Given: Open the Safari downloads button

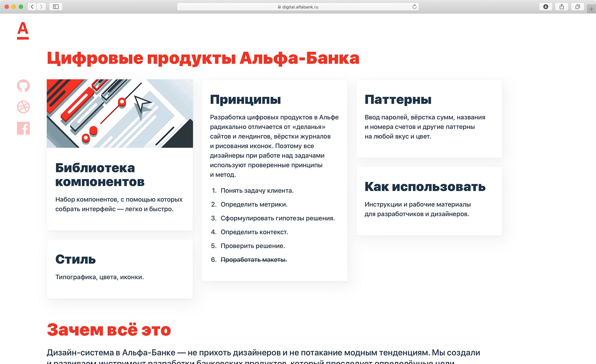Looking at the screenshot, I should [x=546, y=7].
